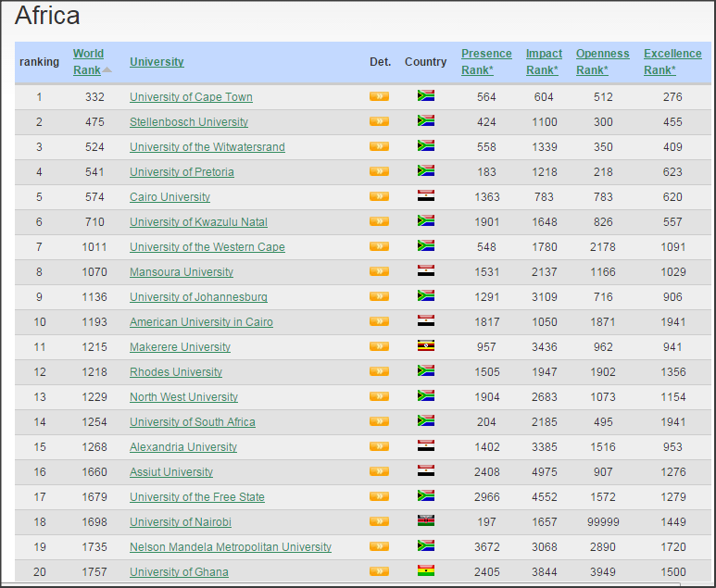Sort by Presence Rank column
This screenshot has width=716, height=588.
pyautogui.click(x=486, y=62)
